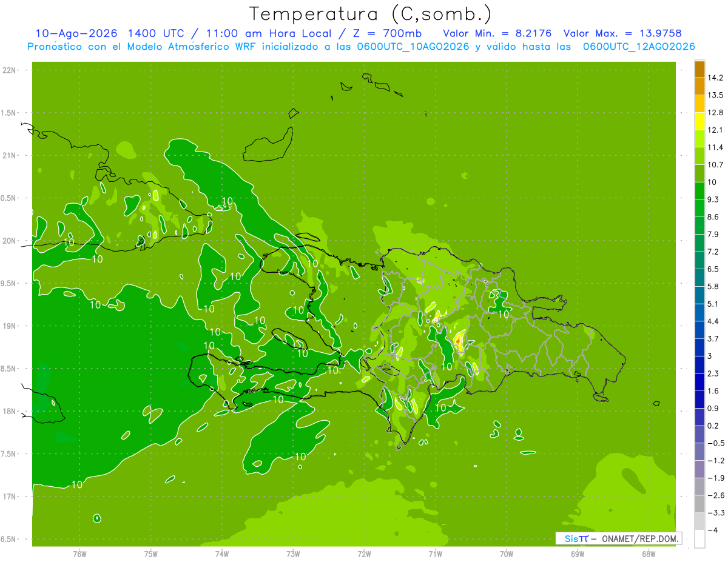Select the 'Z = 700mb' level text

tap(387, 33)
